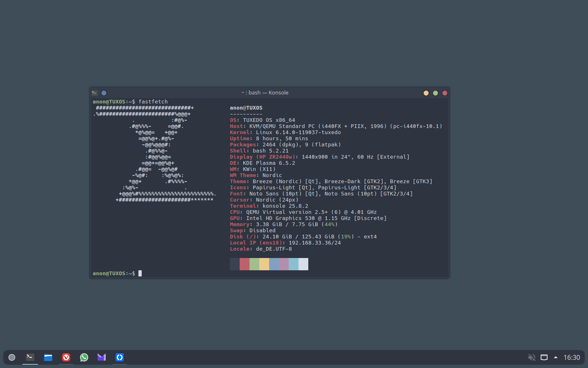Open the purple mail app icon

[102, 357]
